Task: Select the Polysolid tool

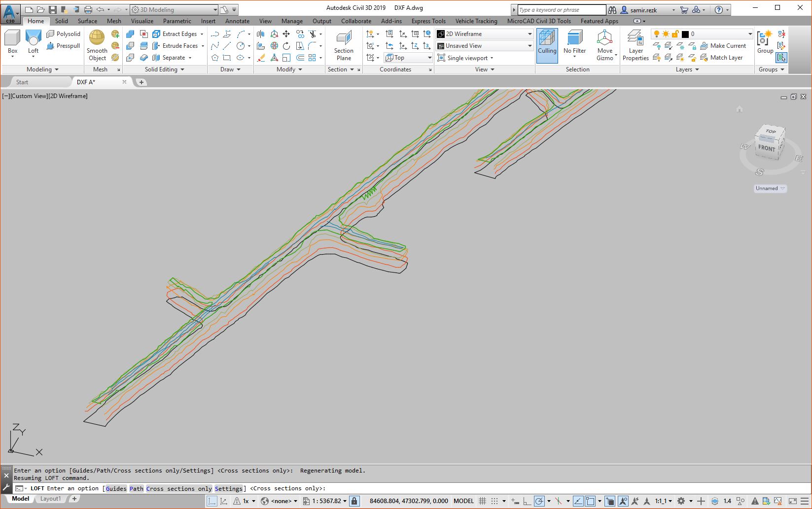Action: 64,34
